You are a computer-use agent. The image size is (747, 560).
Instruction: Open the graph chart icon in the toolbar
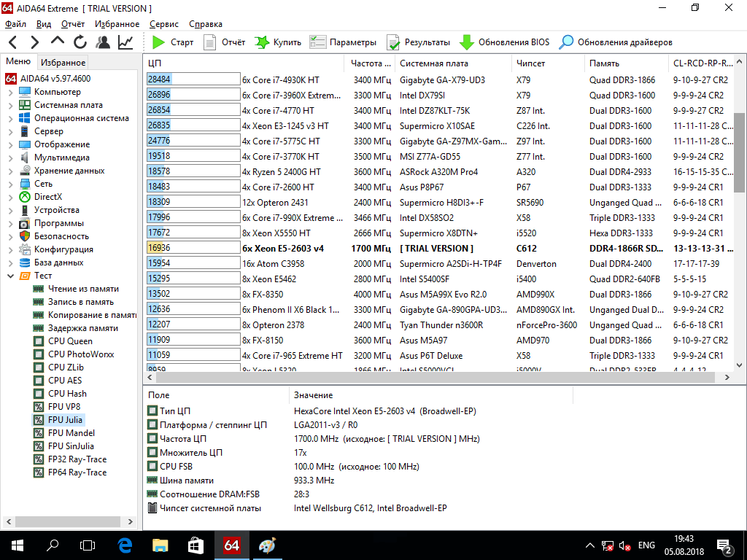(125, 42)
